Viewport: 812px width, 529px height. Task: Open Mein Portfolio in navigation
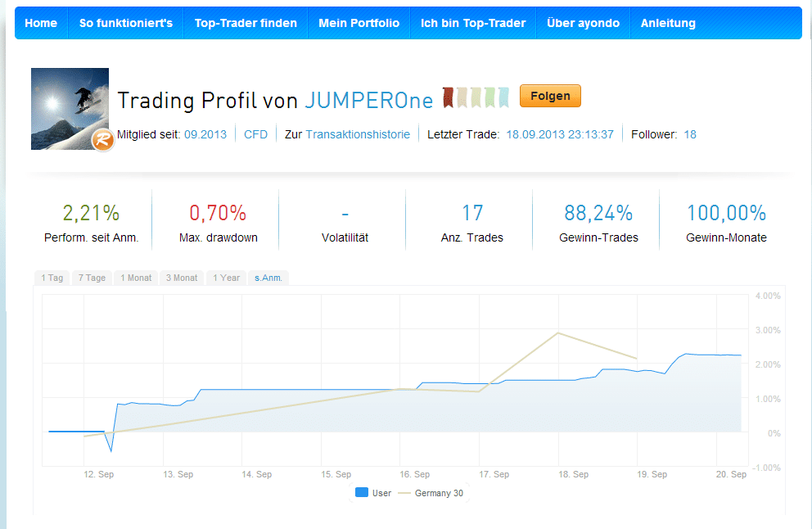[359, 23]
